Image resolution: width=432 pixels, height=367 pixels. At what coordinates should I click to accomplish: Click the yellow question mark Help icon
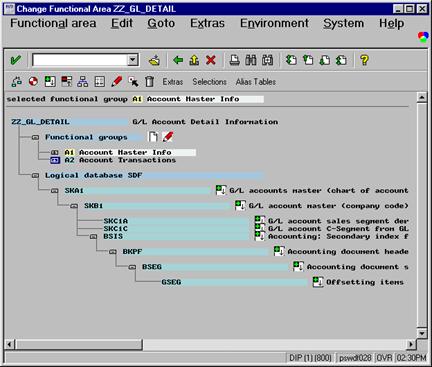tap(364, 60)
